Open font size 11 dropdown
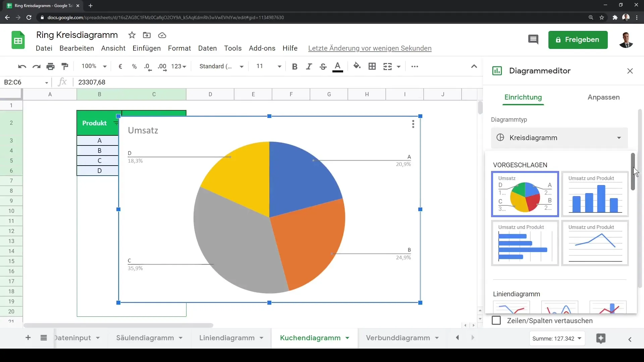Screen dimensions: 644x362 (268, 66)
